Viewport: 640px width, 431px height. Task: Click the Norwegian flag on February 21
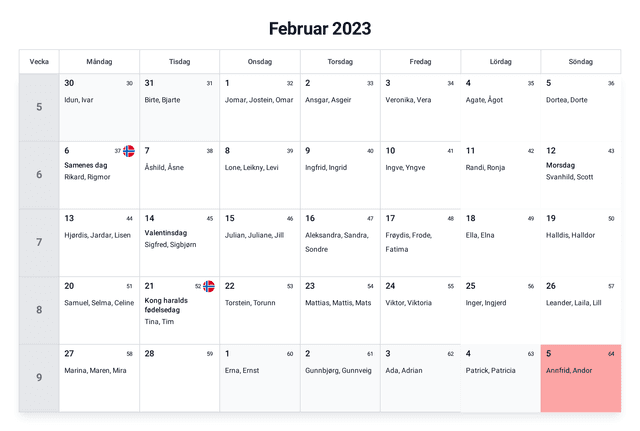pos(209,286)
